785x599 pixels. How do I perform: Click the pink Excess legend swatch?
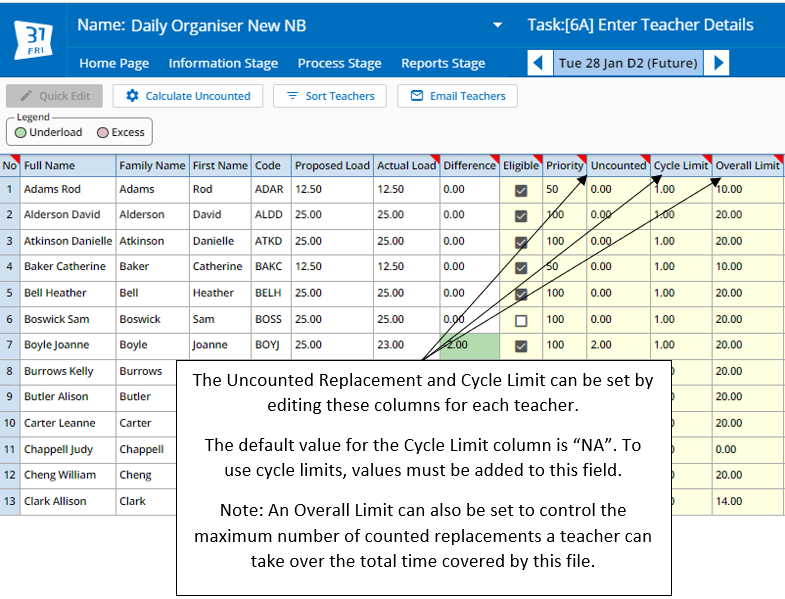point(103,133)
